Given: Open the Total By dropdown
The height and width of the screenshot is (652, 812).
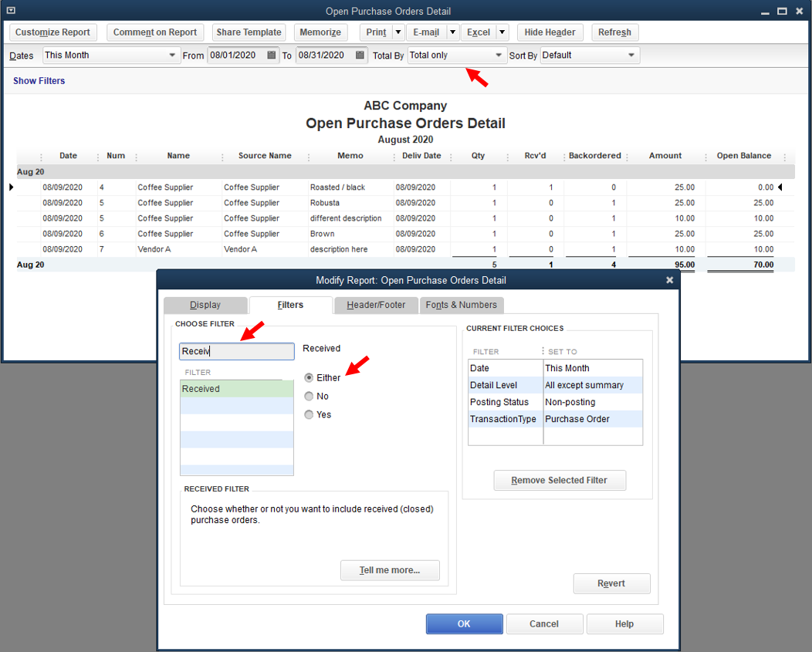Looking at the screenshot, I should [498, 55].
